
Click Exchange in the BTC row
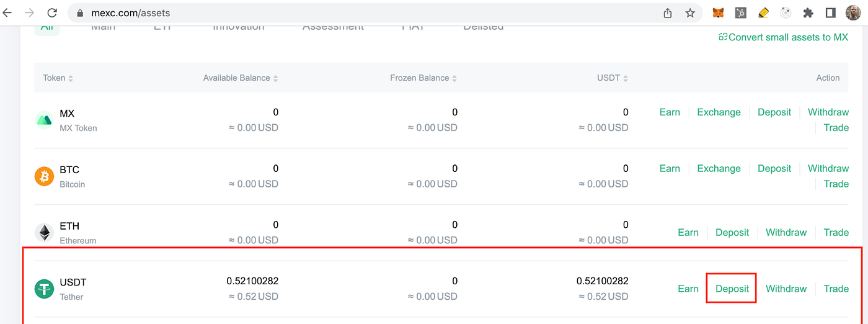(x=719, y=168)
